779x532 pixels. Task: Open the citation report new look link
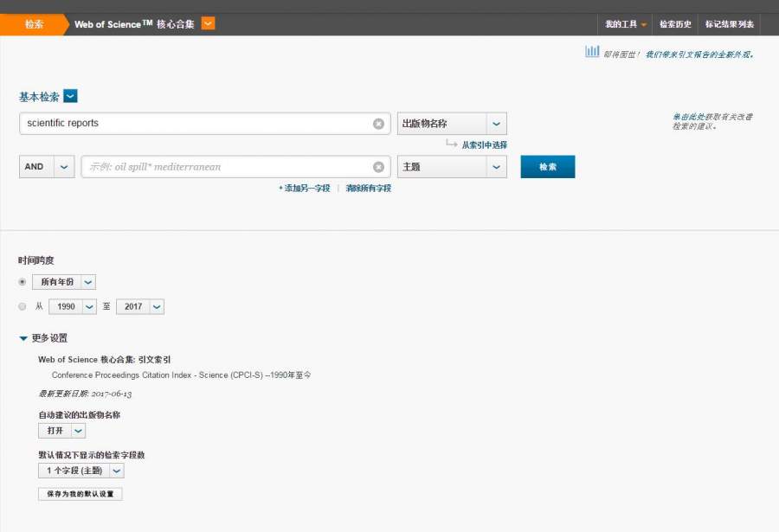(x=699, y=54)
